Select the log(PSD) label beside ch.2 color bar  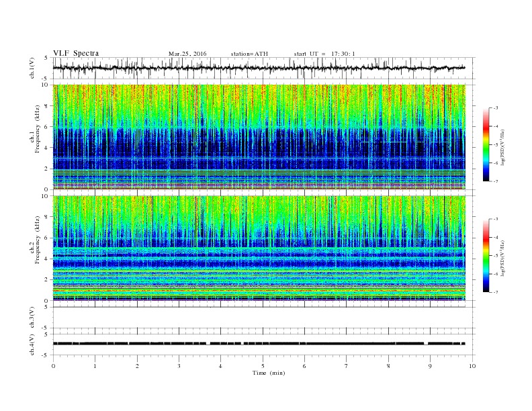(503, 258)
